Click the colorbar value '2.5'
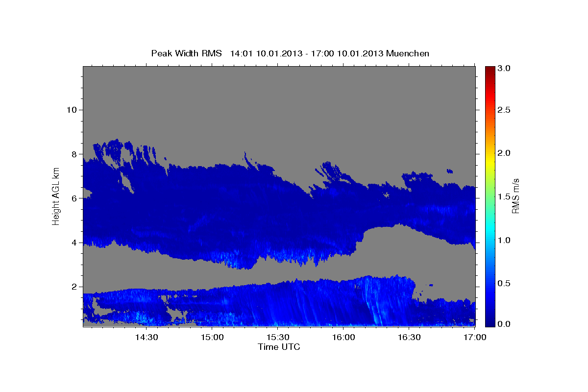The width and height of the screenshot is (588, 392). coord(504,110)
